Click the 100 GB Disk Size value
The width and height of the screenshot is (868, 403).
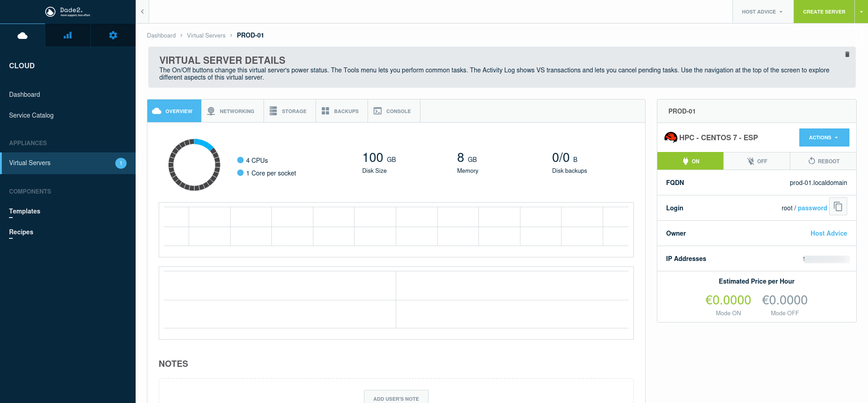[379, 158]
